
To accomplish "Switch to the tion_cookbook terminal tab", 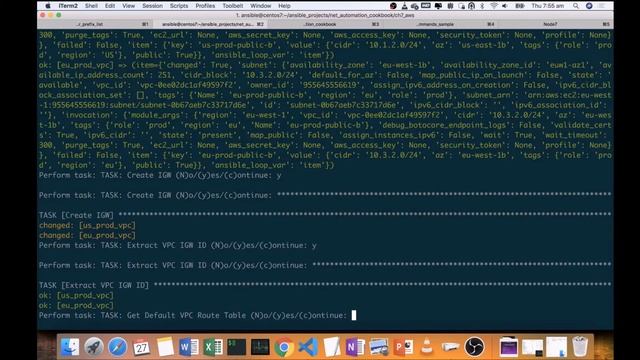I will tap(324, 24).
